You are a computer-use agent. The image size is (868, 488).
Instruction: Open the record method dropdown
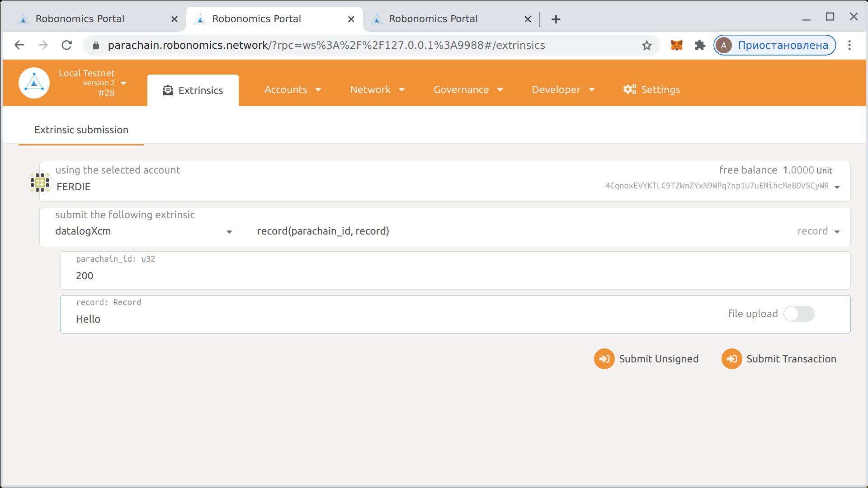[x=819, y=231]
